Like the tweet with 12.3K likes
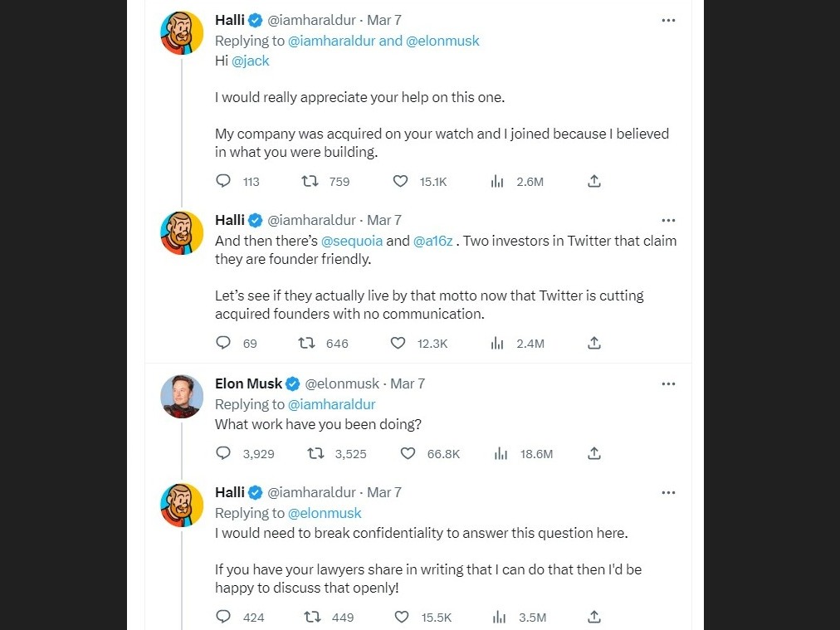840x630 pixels. (398, 343)
